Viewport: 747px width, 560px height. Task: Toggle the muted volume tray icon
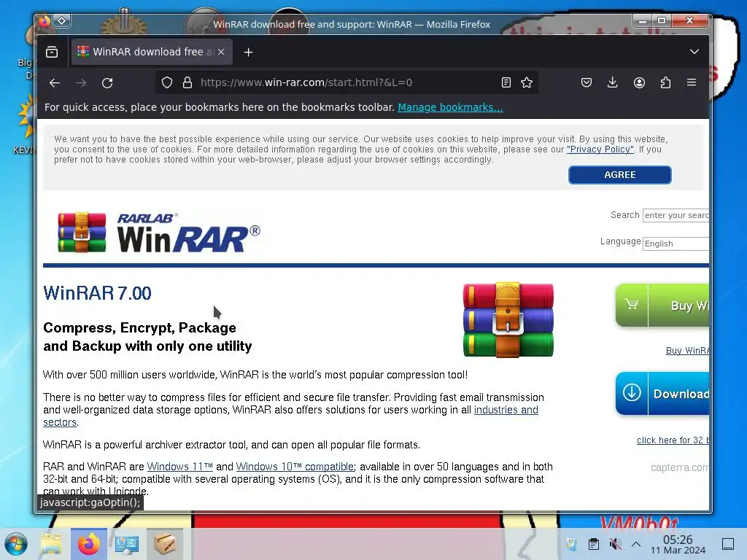[616, 544]
